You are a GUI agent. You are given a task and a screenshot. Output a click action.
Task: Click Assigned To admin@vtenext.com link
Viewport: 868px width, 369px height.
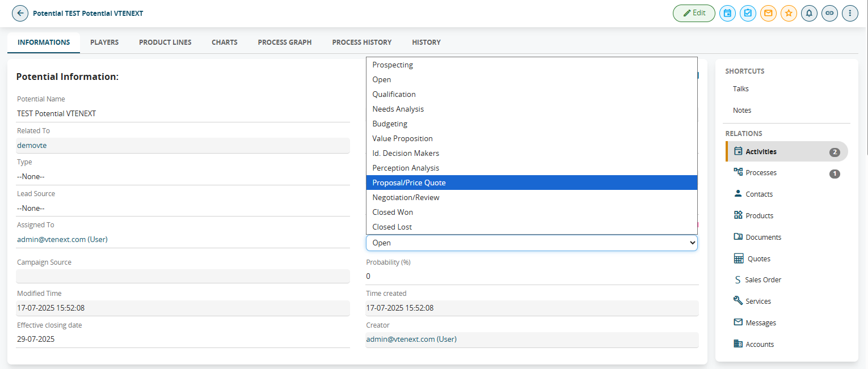pos(62,240)
